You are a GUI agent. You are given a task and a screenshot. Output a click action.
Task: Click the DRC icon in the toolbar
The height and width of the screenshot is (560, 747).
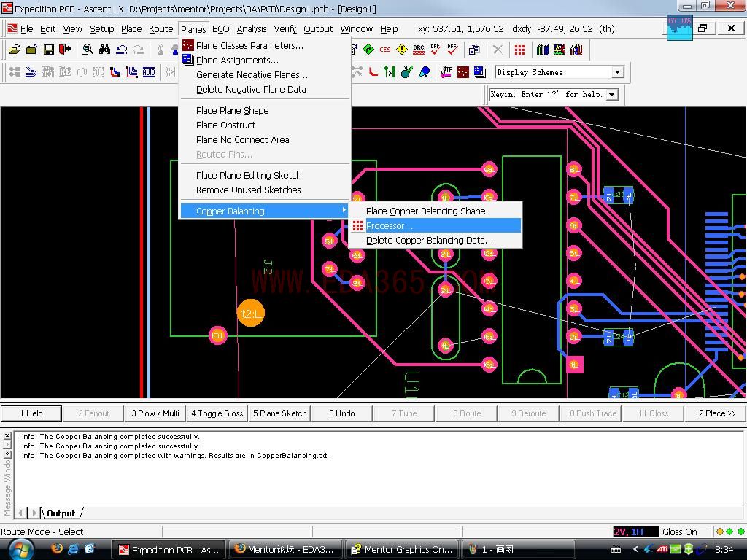tap(418, 50)
